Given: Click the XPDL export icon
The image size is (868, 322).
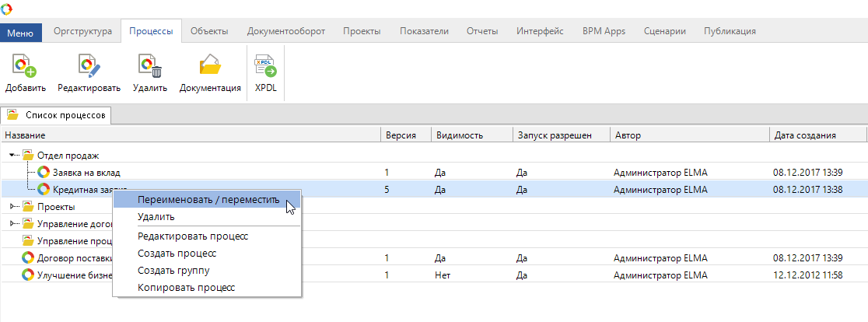Looking at the screenshot, I should 266,67.
